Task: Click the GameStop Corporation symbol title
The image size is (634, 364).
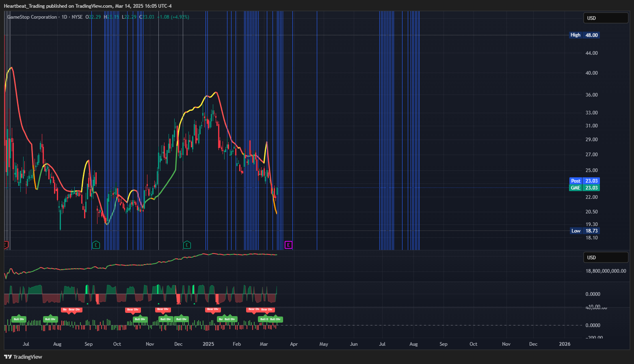Action: [32, 17]
